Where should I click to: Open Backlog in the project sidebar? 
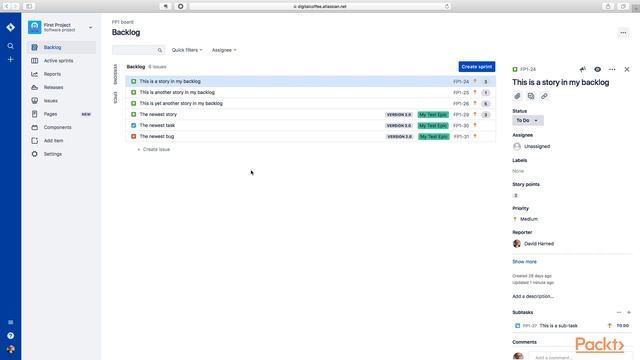(62, 47)
